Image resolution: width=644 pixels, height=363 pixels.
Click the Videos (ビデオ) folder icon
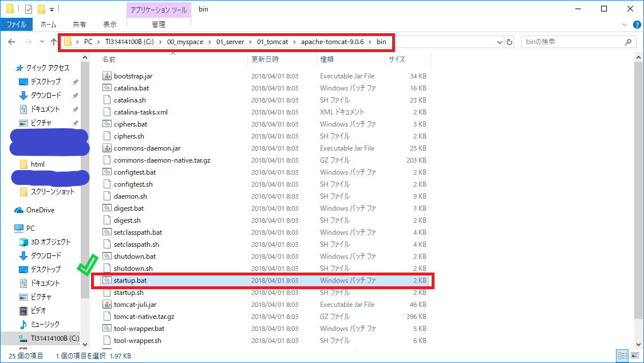(x=23, y=310)
